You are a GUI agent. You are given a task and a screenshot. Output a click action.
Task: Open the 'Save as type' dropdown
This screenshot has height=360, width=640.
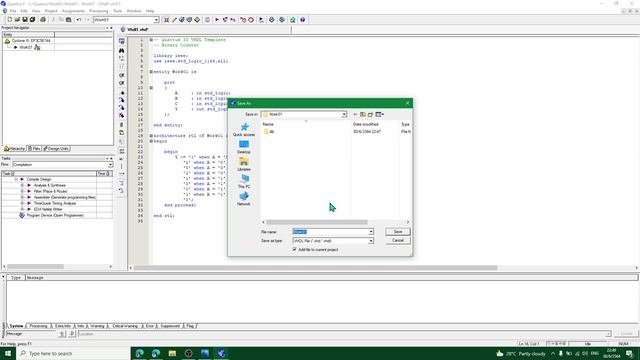pos(371,241)
